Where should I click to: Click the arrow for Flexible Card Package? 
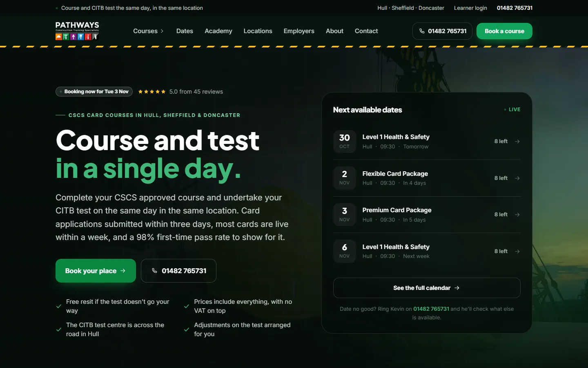pyautogui.click(x=517, y=178)
